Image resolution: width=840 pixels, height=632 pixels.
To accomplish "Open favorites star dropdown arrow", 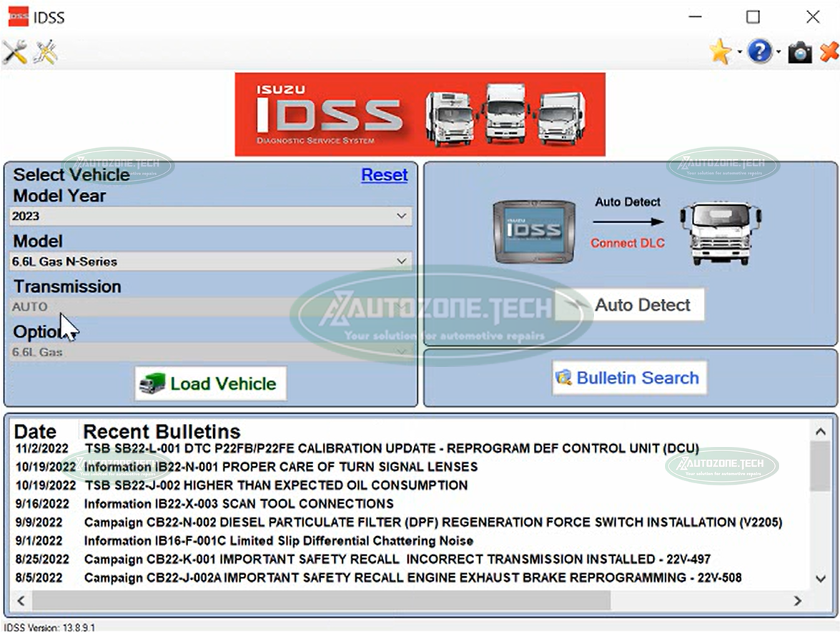I will click(x=740, y=52).
